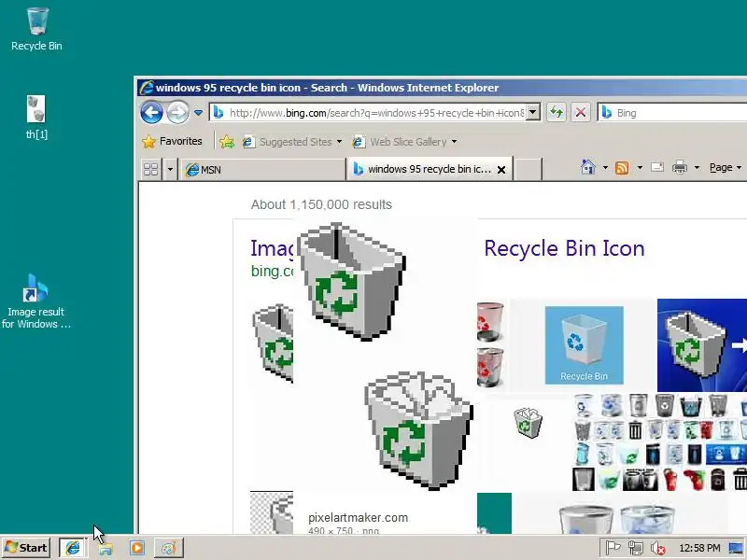Click the blue Recycle Bin tile thumbnail

pyautogui.click(x=584, y=345)
